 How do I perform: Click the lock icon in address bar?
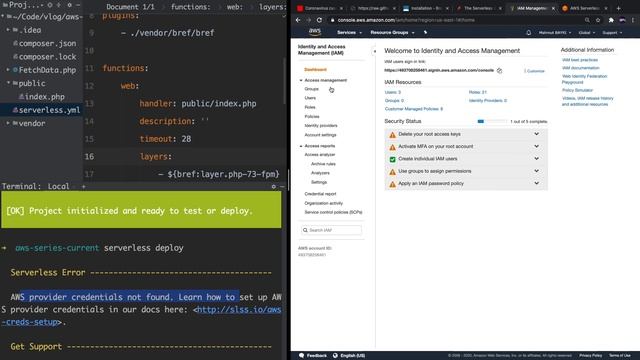pos(333,20)
